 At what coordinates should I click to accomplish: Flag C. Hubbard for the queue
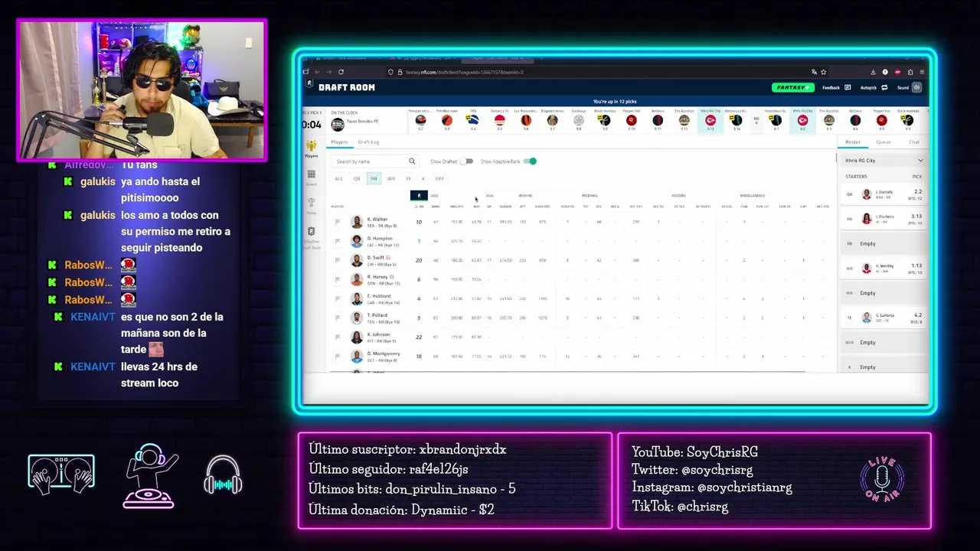coord(338,298)
